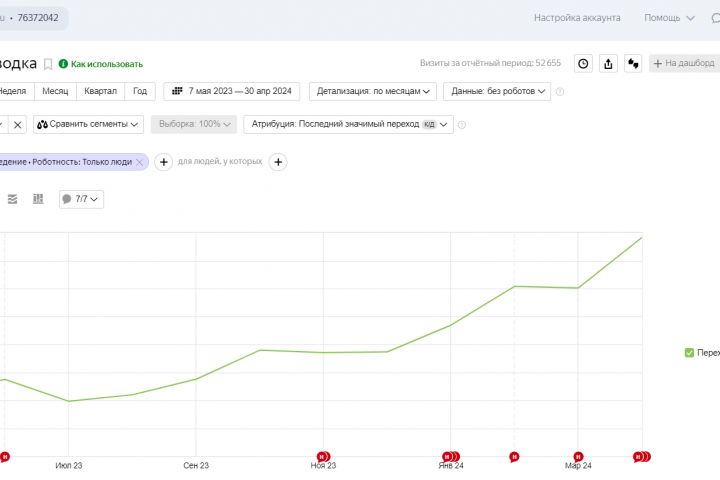Click note marker cluster at 'Янв 24'
The height and width of the screenshot is (480, 720).
click(451, 457)
